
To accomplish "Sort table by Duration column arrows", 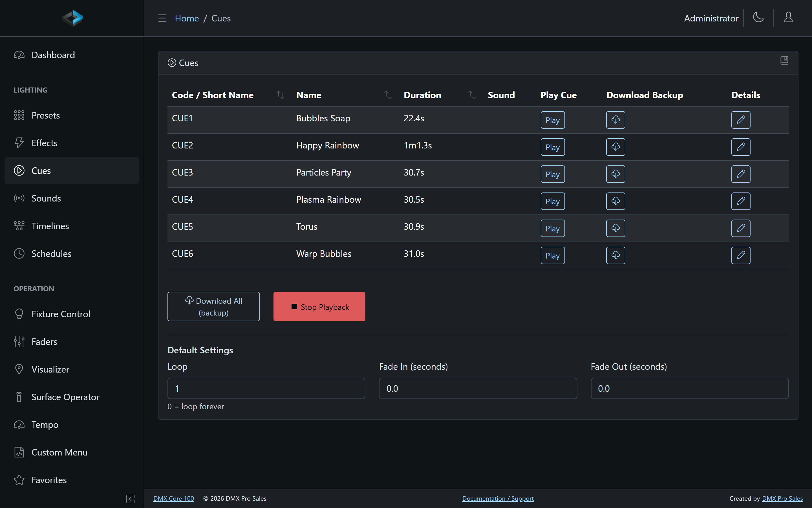I will [472, 95].
